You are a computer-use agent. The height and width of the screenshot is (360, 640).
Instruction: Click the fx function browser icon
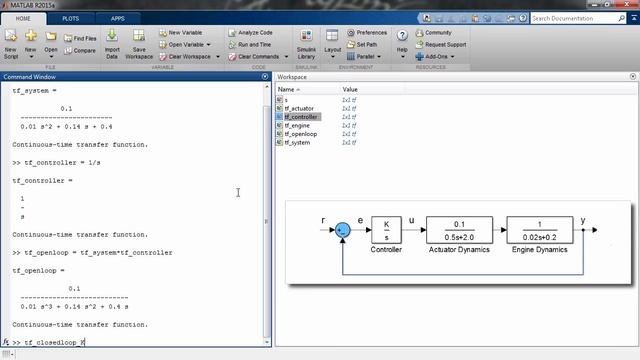6,342
